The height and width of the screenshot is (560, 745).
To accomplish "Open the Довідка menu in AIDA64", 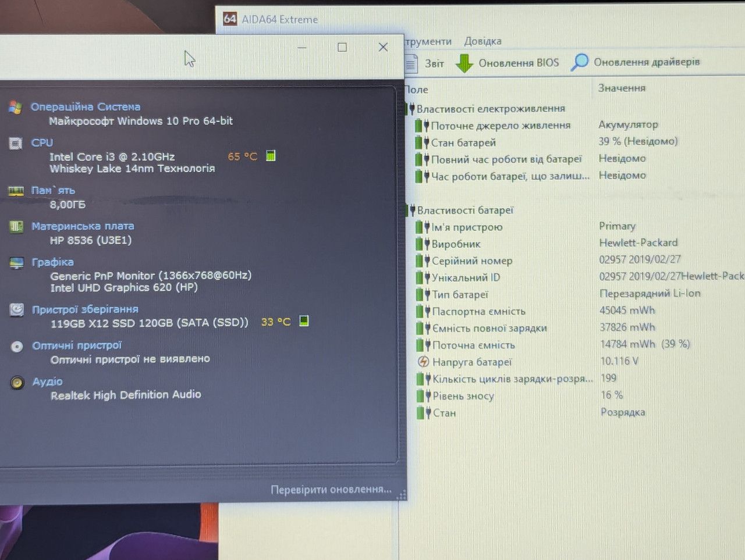I will tap(483, 41).
